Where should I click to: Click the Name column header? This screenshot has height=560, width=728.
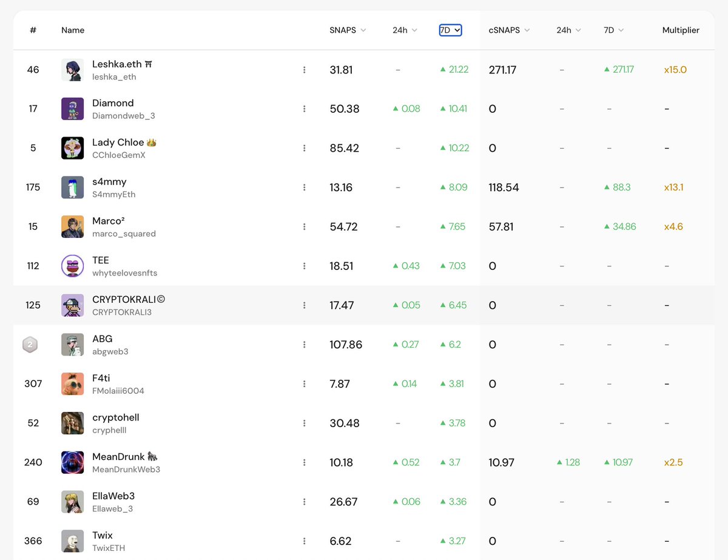[x=73, y=30]
